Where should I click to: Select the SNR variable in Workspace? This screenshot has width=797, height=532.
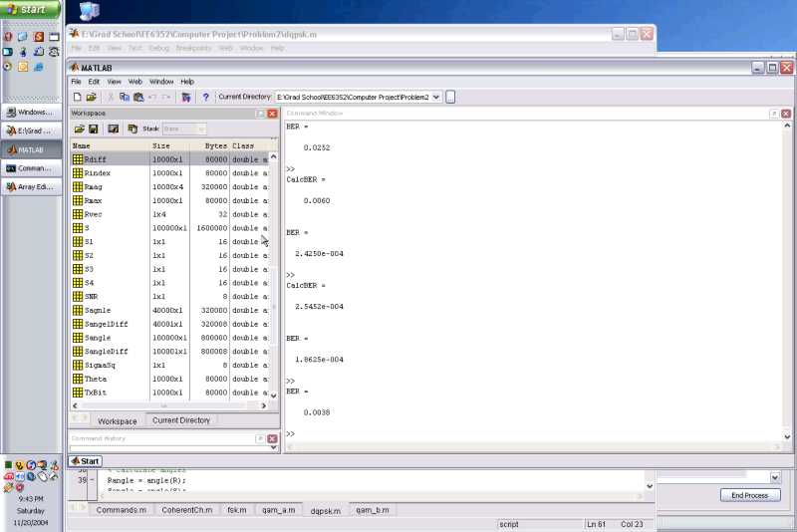(x=169, y=297)
